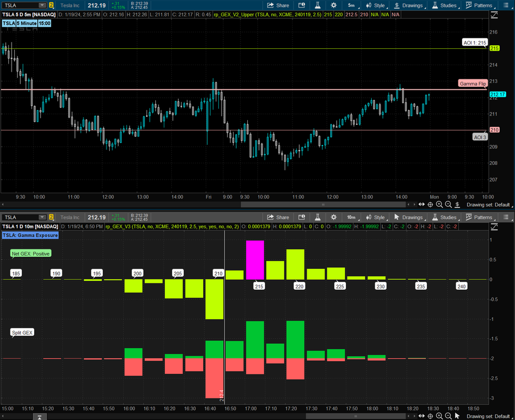Image resolution: width=515 pixels, height=420 pixels.
Task: Open upper chart Style menu
Action: tap(376, 5)
